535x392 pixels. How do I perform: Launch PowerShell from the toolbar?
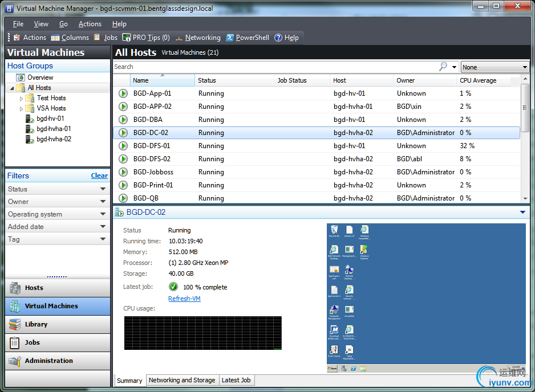click(x=248, y=38)
